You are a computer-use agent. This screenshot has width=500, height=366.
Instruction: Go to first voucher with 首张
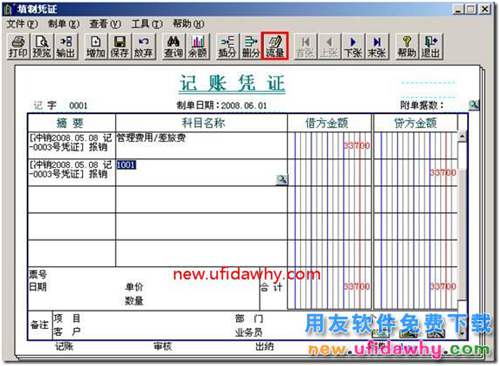(x=305, y=46)
